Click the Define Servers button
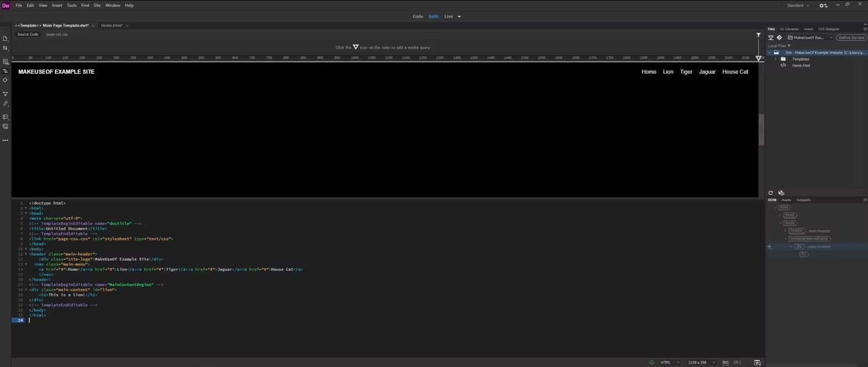This screenshot has width=868, height=367. 851,38
